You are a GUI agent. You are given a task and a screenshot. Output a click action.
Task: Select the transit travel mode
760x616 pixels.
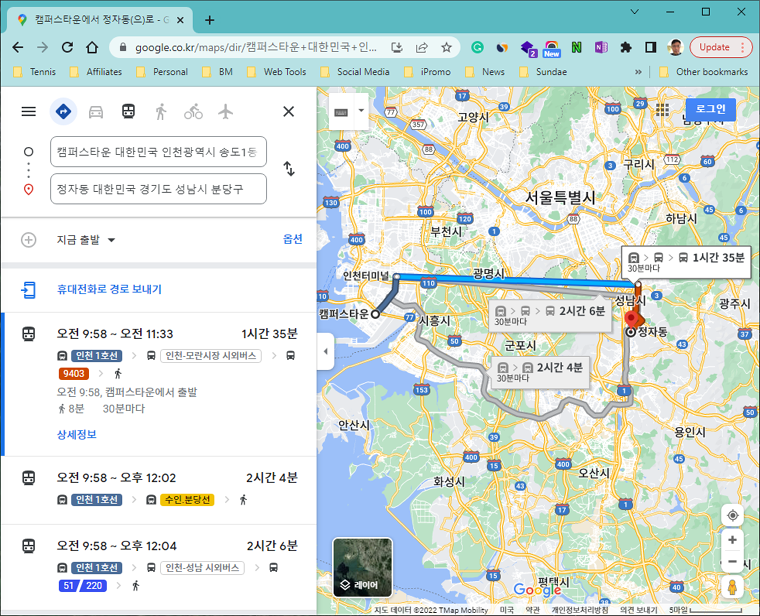click(128, 111)
